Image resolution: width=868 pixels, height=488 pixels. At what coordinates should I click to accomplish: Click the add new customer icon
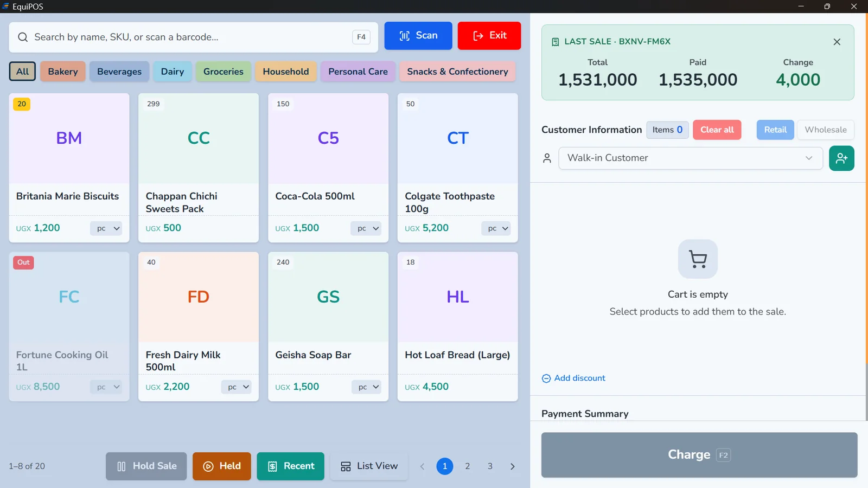(841, 158)
